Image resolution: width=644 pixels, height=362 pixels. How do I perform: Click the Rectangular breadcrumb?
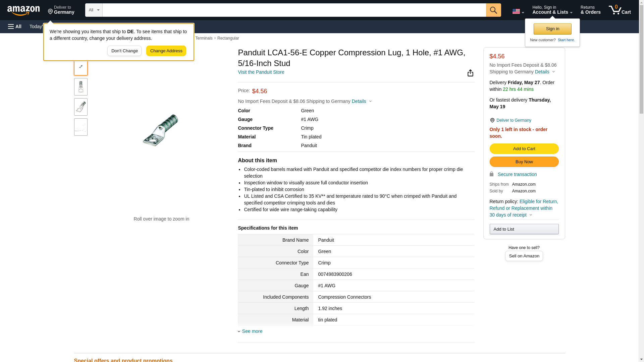228,38
